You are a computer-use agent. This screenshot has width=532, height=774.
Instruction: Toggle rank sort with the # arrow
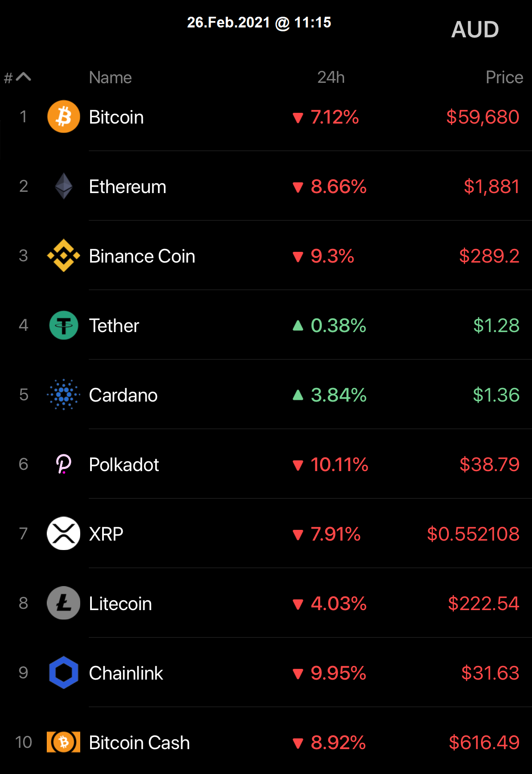coord(18,77)
